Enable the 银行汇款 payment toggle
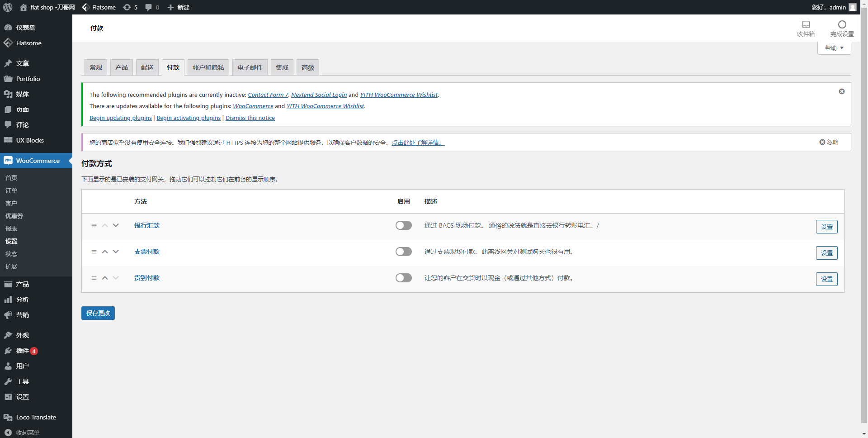868x438 pixels. [x=403, y=225]
